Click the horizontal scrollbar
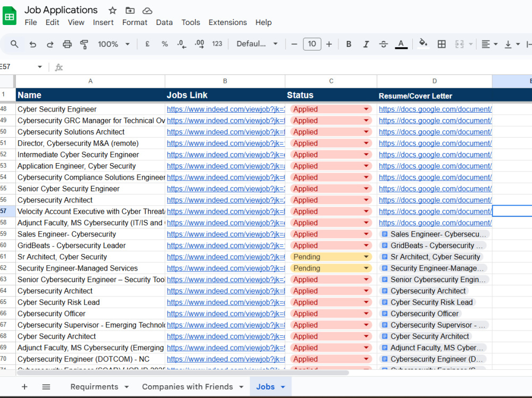The image size is (532, 398). (x=182, y=372)
